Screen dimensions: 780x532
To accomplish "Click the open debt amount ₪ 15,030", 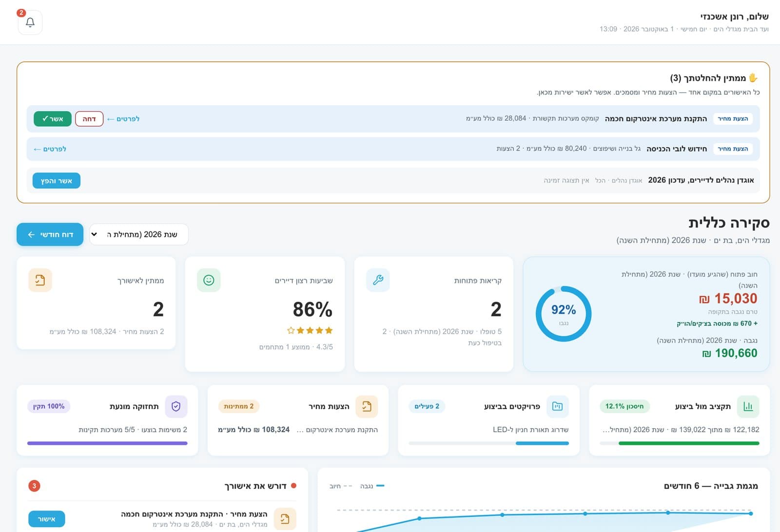I will pyautogui.click(x=728, y=299).
